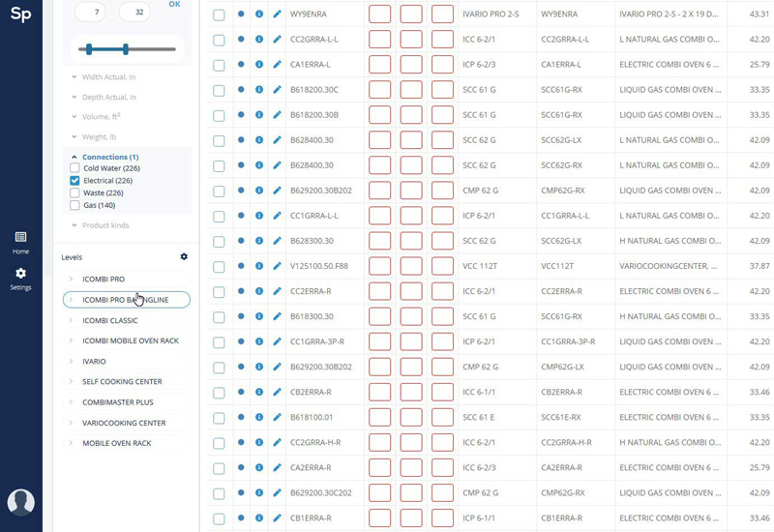Screen dimensions: 774x532
Task: Expand the Product kinds filter section
Action: coord(104,225)
